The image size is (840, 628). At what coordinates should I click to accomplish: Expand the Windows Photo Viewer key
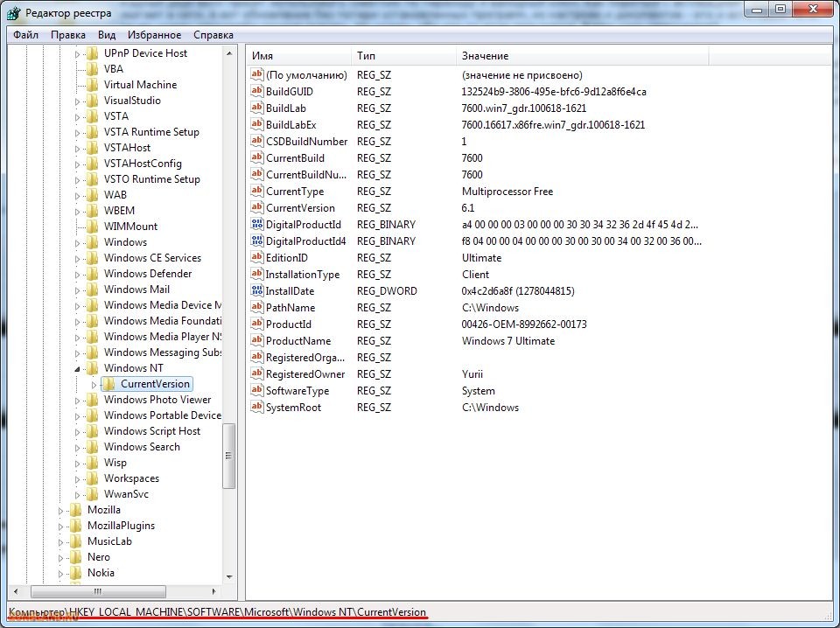77,401
